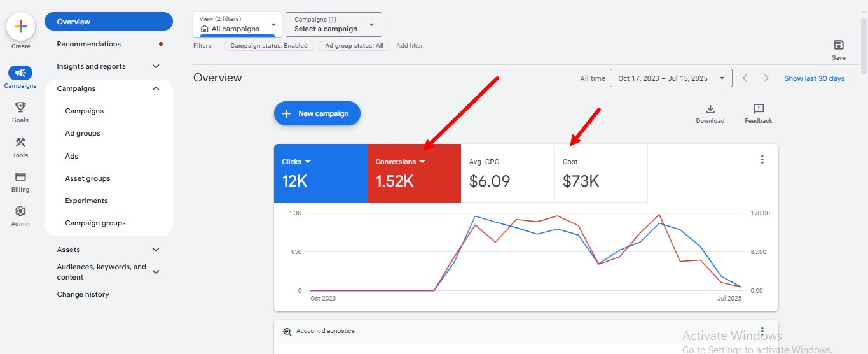This screenshot has width=868, height=354.
Task: Open Ads in the side menu
Action: coord(72,156)
